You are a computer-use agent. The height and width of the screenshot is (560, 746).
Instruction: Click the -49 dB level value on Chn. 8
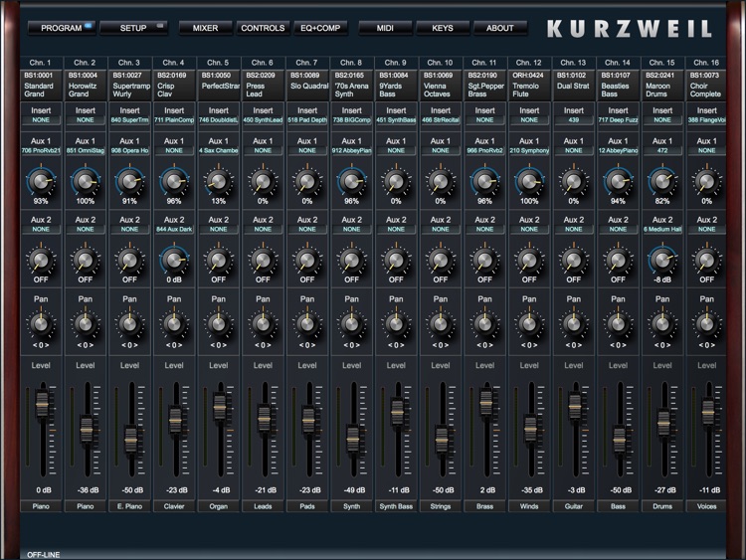point(354,490)
